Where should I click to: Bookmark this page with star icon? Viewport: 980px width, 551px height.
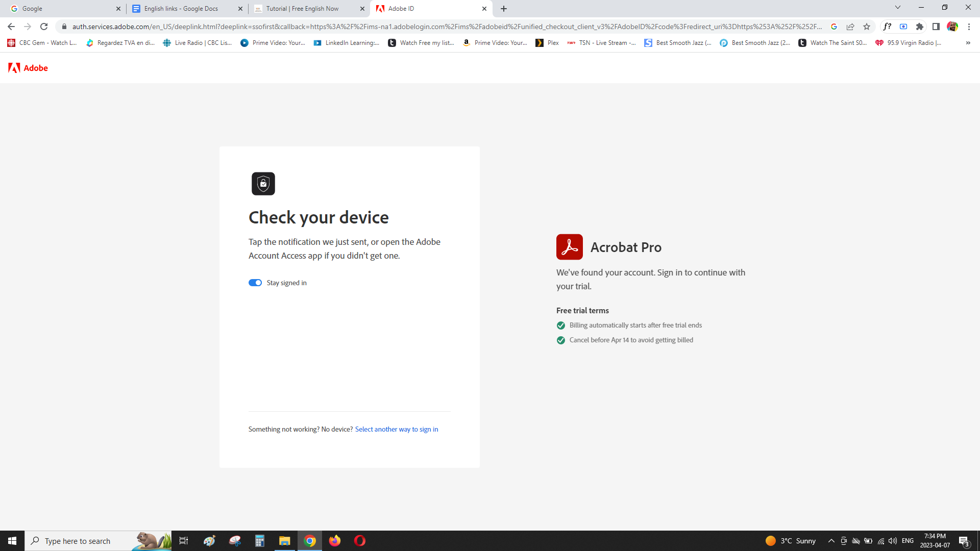pos(867,27)
